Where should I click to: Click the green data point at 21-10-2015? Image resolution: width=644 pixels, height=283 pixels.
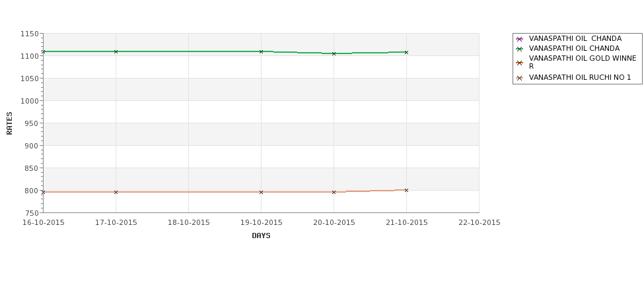coord(407,53)
